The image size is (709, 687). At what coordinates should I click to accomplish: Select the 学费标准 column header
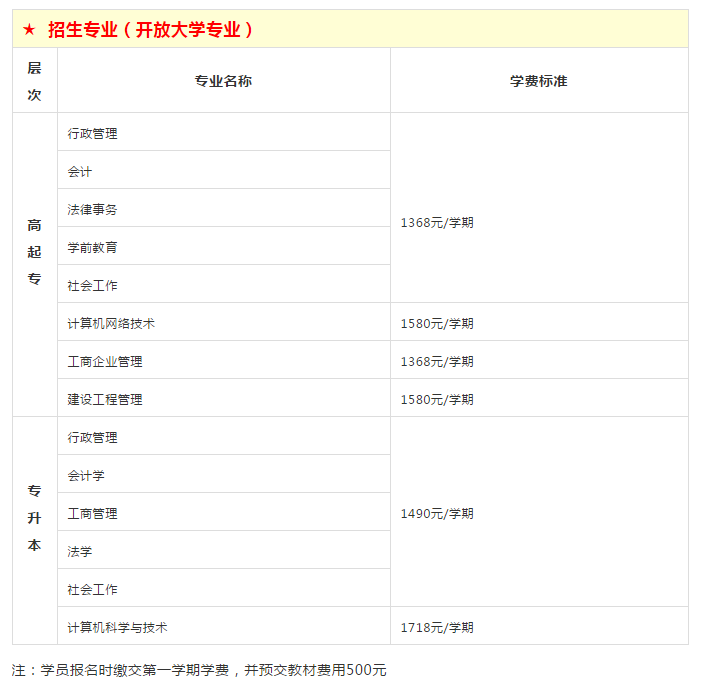(538, 81)
